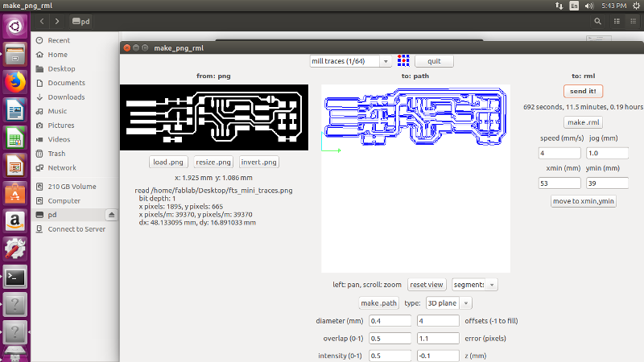
Task: Focus the z (mm) field
Action: pyautogui.click(x=438, y=356)
